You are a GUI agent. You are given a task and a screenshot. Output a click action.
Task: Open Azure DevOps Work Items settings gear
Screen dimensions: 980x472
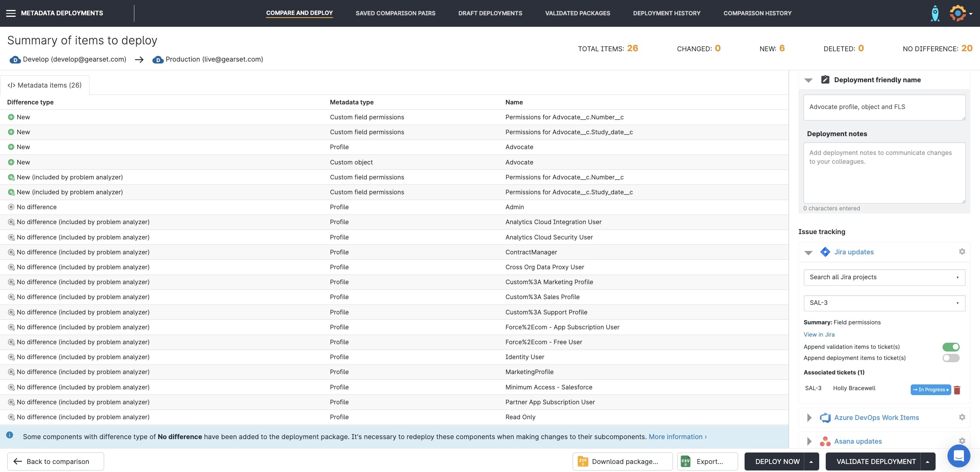(x=962, y=417)
